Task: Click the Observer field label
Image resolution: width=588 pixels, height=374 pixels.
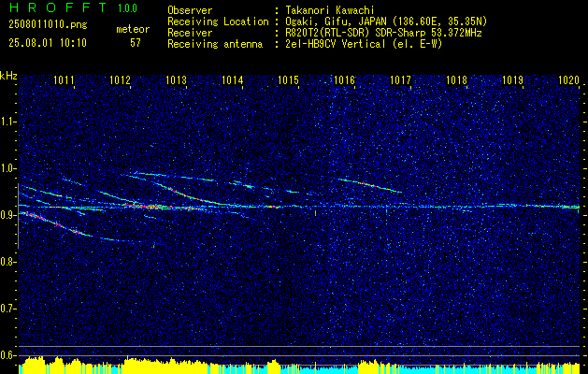Action: 190,10
